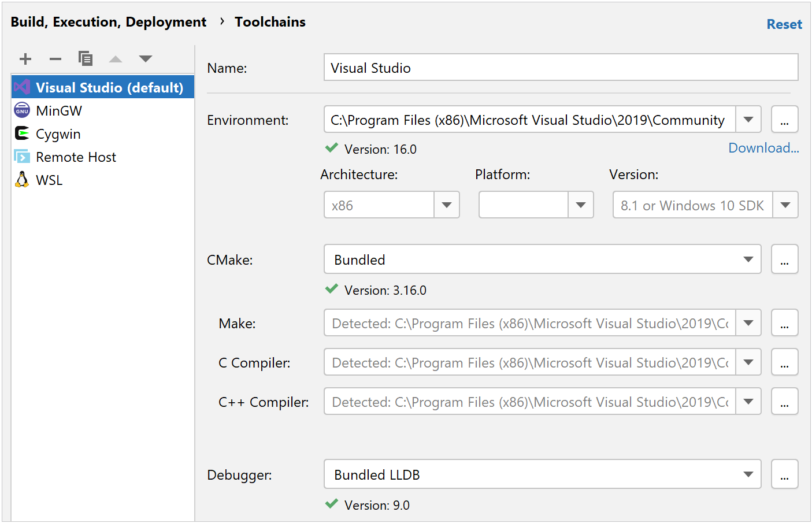This screenshot has width=812, height=523.
Task: Select the Remote Host toolchain
Action: point(103,157)
